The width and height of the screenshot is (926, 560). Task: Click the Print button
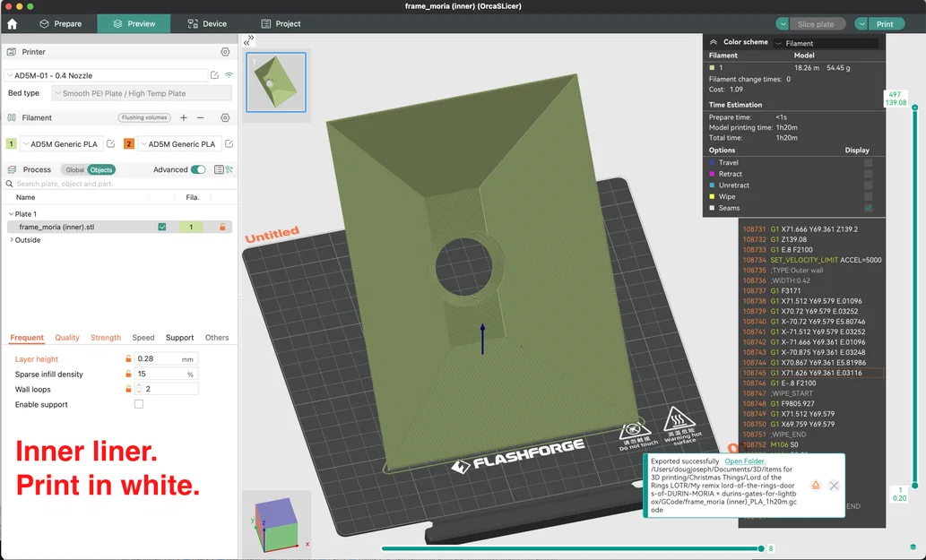[x=887, y=24]
